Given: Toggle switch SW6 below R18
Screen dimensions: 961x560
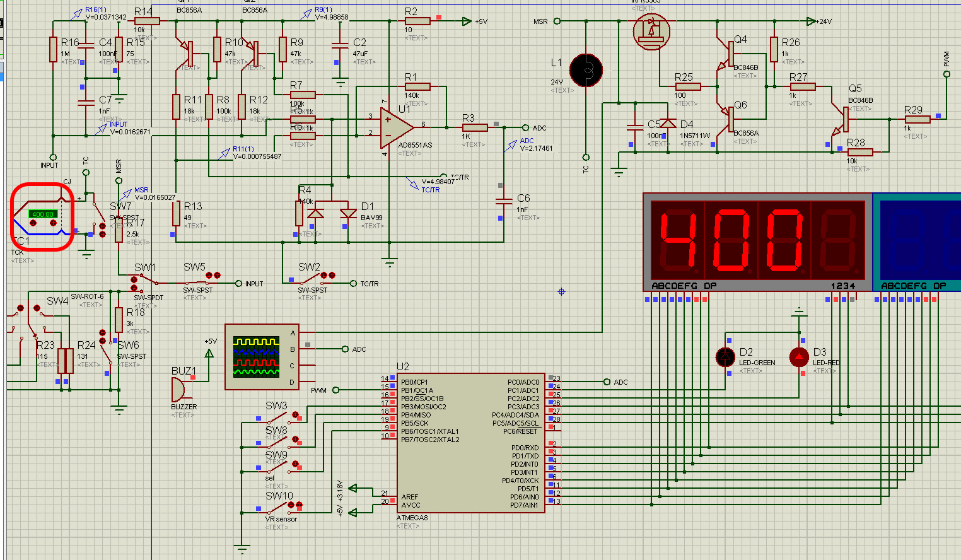Looking at the screenshot, I should pyautogui.click(x=107, y=353).
